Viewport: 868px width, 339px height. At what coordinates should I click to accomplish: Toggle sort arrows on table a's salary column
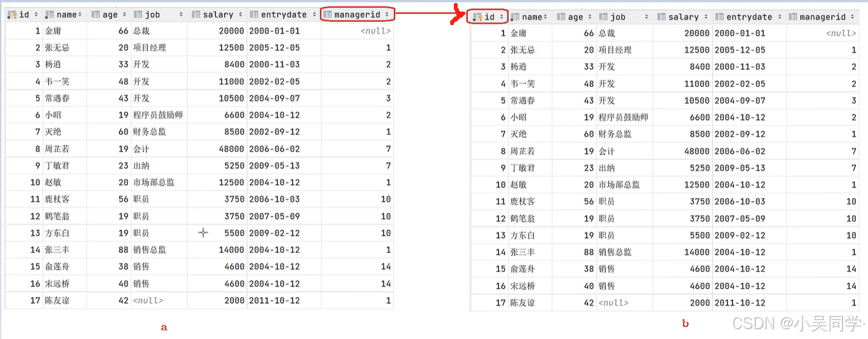[x=241, y=15]
